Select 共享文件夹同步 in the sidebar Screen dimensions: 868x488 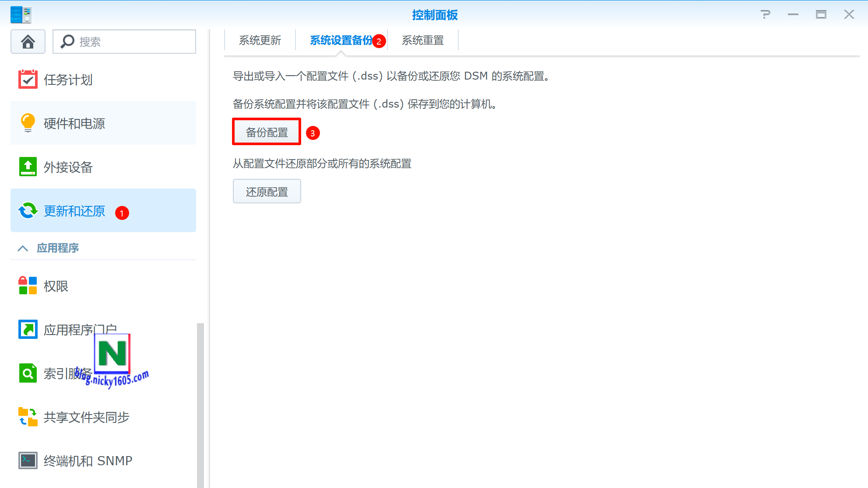tap(103, 417)
